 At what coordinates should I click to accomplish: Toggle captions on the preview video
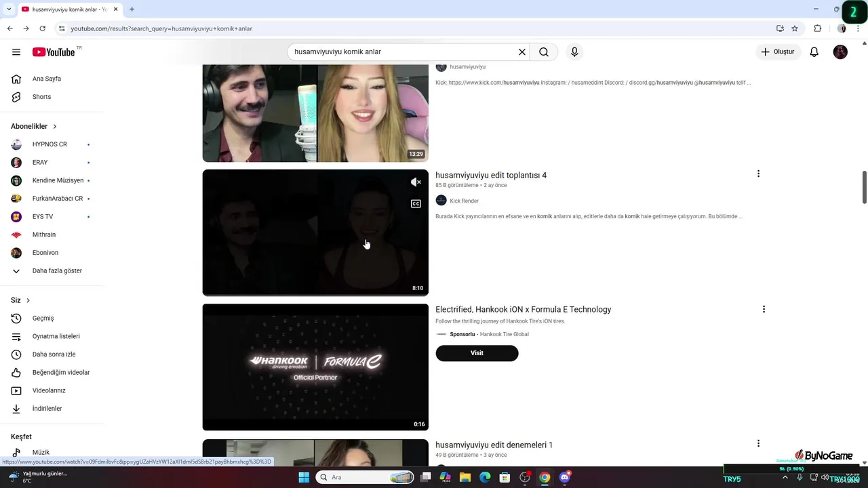click(x=416, y=203)
